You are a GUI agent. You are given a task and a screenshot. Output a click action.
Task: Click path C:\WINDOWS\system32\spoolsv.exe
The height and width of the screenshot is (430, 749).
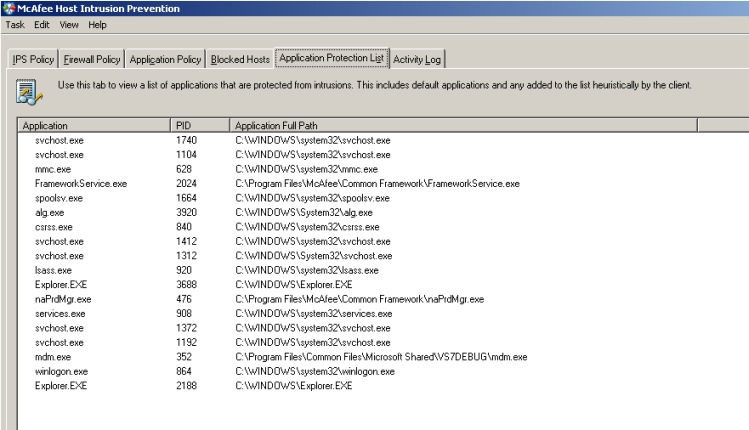312,198
